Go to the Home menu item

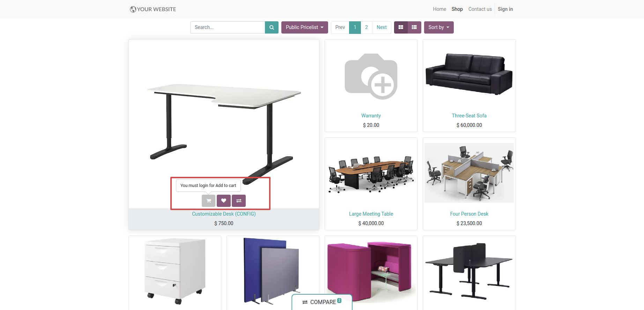click(439, 9)
